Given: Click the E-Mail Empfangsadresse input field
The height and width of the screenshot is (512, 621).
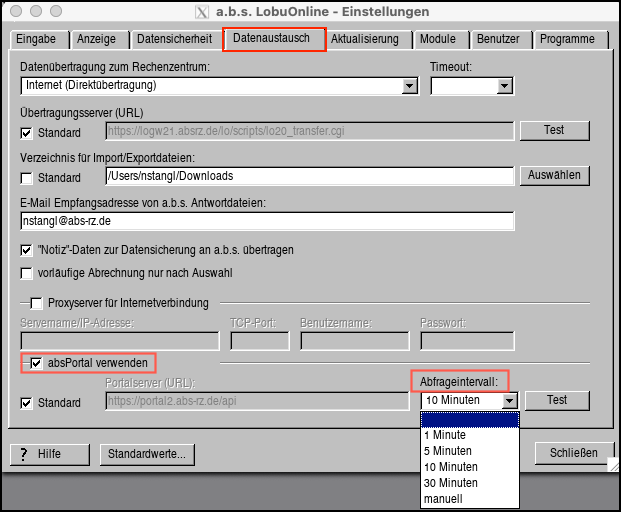Looking at the screenshot, I should click(x=266, y=221).
